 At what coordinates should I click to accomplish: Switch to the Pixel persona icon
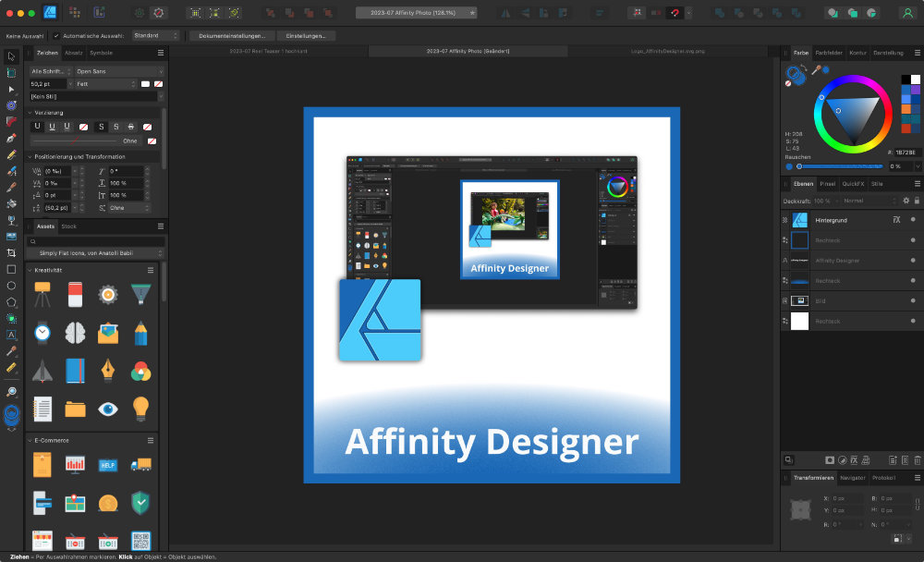75,12
